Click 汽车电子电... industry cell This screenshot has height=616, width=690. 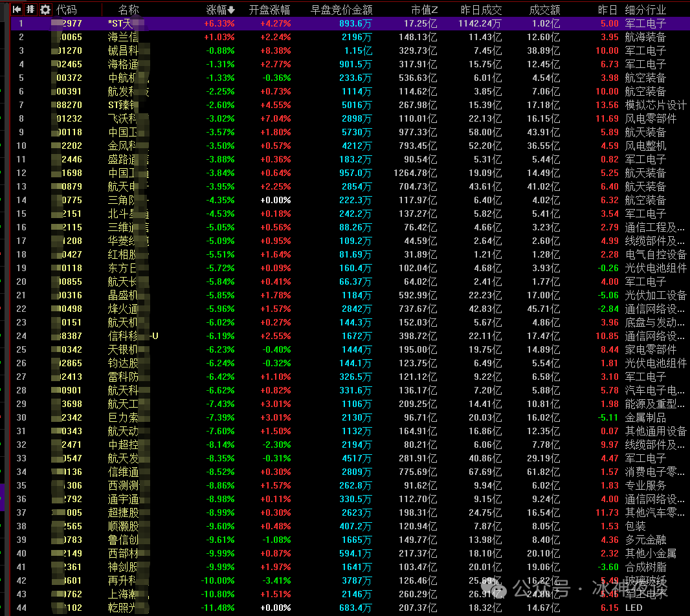pos(655,390)
